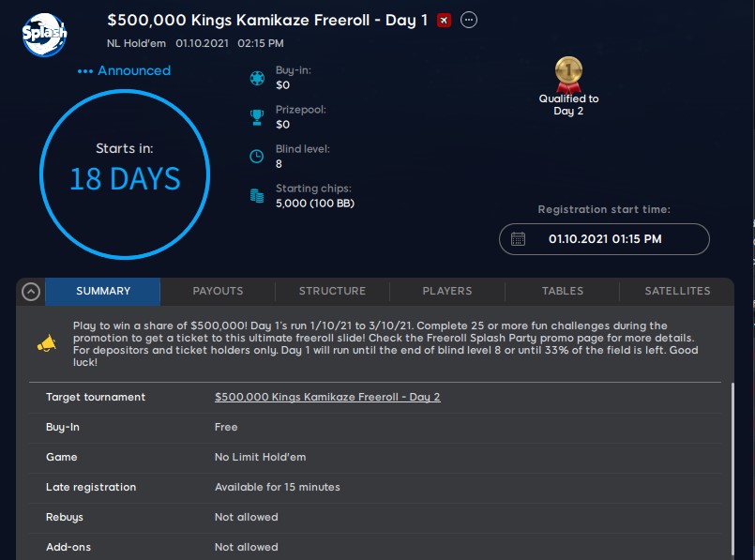The width and height of the screenshot is (755, 560).
Task: Open the three-dot more options menu
Action: pos(469,20)
